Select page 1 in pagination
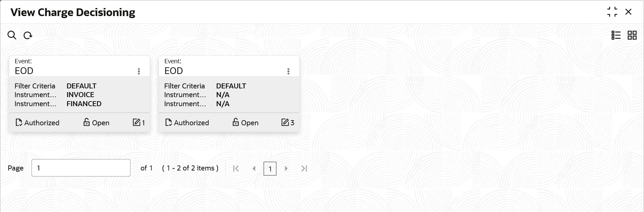Image resolution: width=644 pixels, height=212 pixels. click(x=270, y=169)
